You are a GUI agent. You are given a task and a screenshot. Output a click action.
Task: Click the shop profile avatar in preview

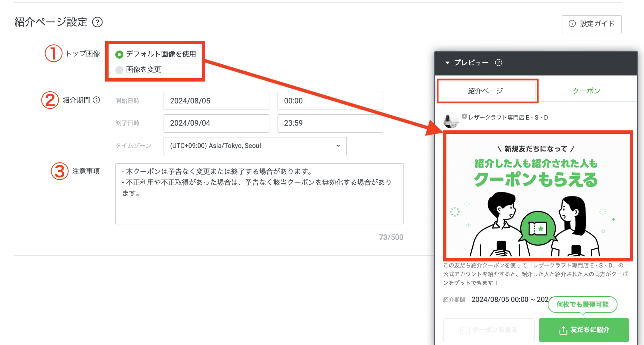pos(451,121)
